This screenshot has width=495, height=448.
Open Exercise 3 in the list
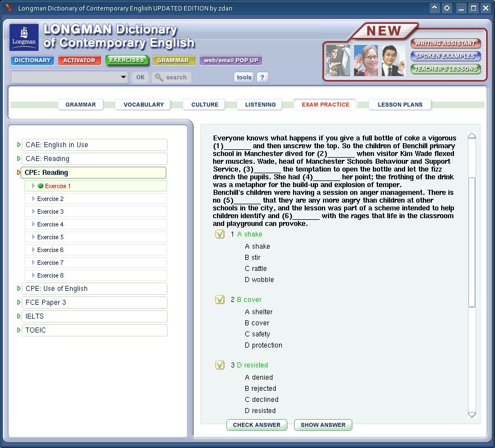(95, 212)
